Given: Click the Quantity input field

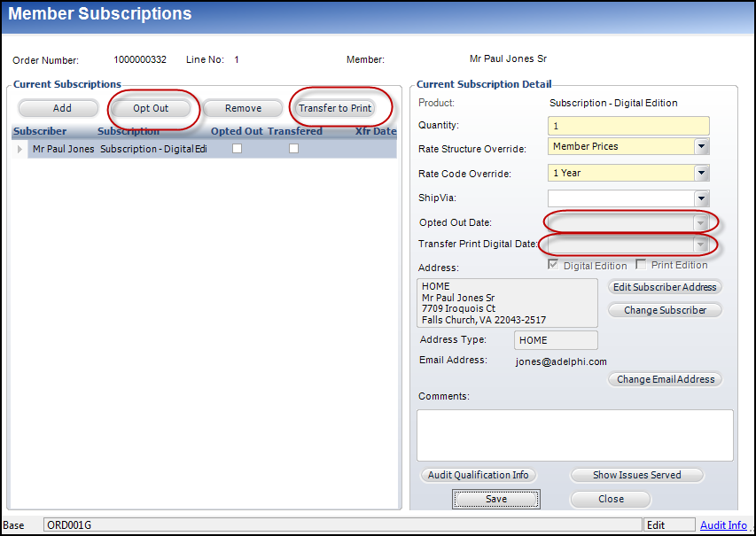Looking at the screenshot, I should pos(628,126).
